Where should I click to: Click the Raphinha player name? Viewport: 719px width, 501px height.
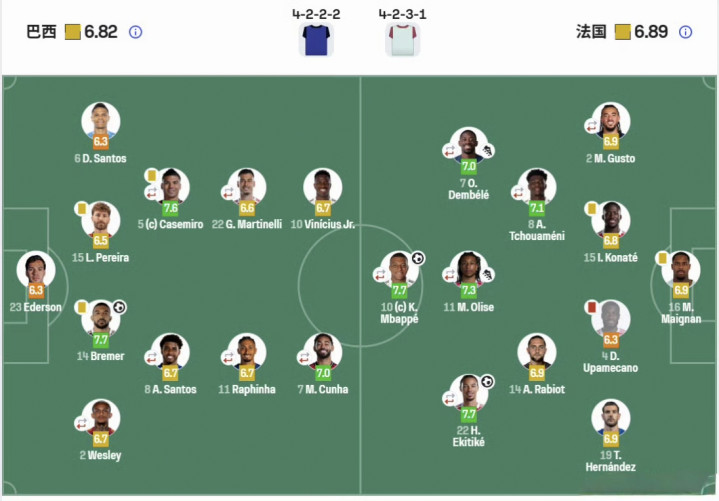pyautogui.click(x=247, y=389)
